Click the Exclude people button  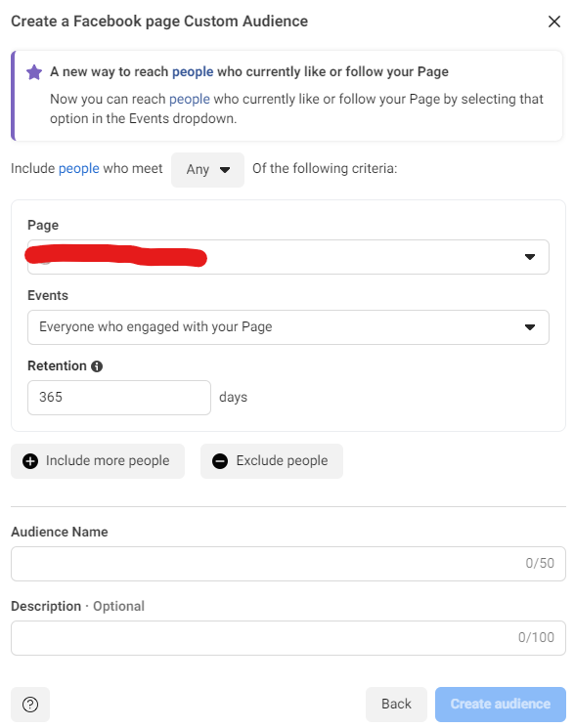tap(272, 461)
